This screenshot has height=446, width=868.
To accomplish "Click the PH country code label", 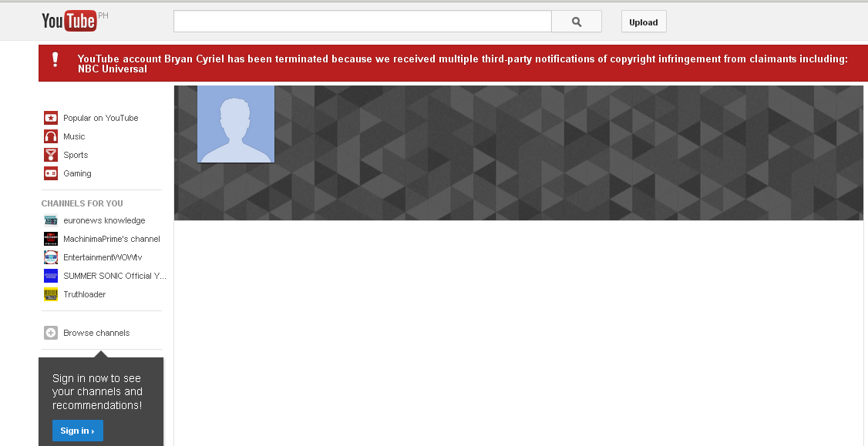I will click(103, 15).
